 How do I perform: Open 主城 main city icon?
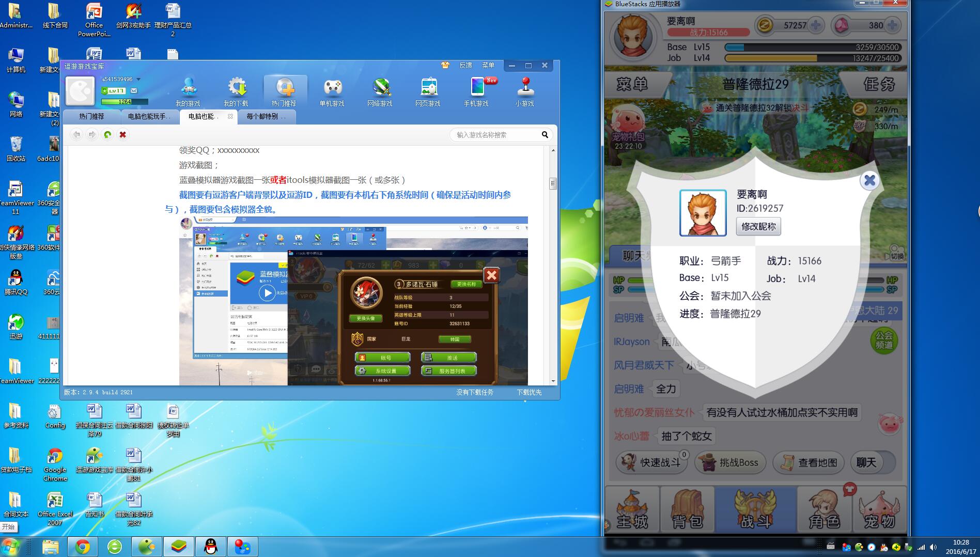tap(632, 509)
